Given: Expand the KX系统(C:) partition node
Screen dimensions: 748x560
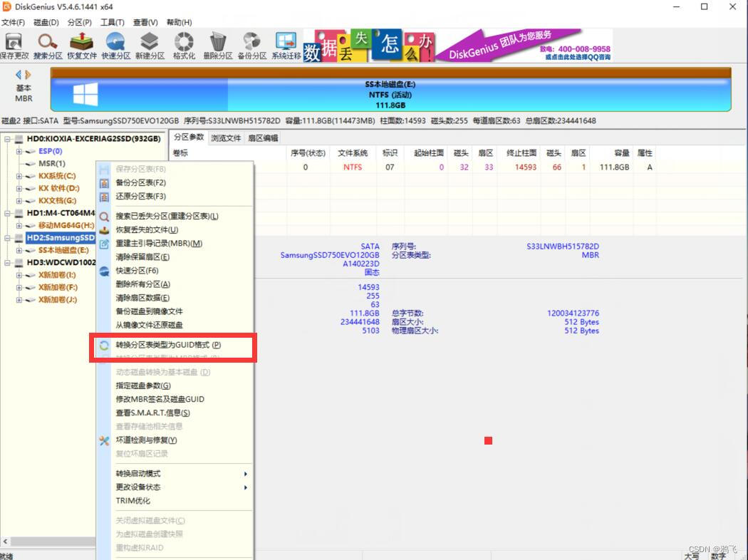Looking at the screenshot, I should [19, 176].
